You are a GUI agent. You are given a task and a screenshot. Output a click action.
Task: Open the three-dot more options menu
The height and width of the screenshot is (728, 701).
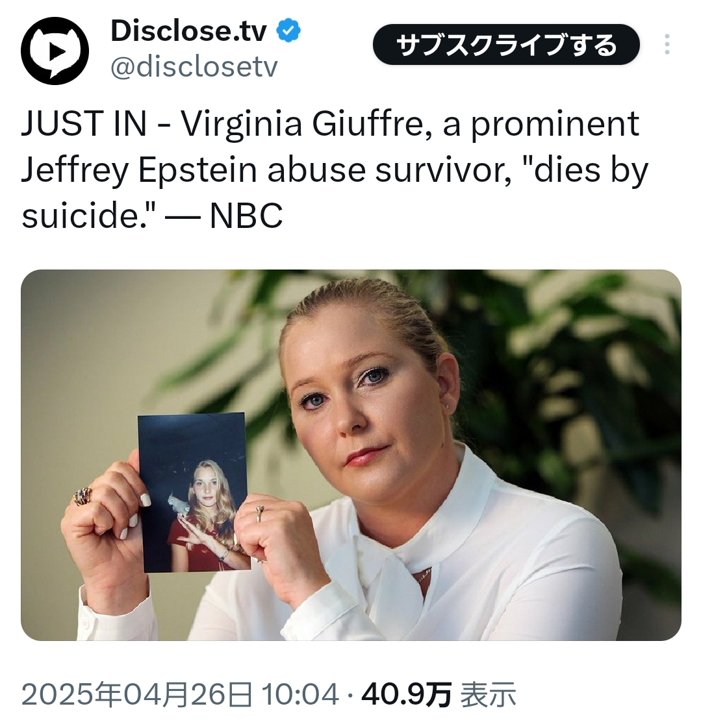point(667,45)
